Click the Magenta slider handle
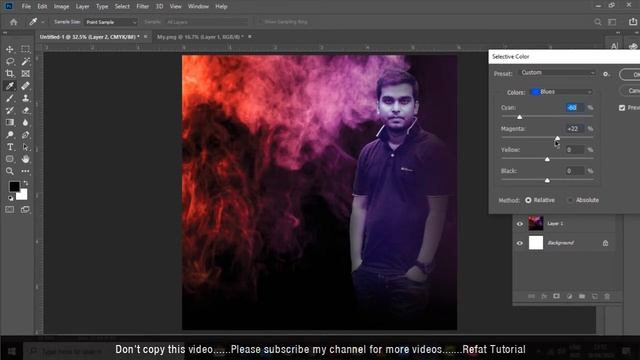Image resolution: width=640 pixels, height=360 pixels. coord(557,138)
